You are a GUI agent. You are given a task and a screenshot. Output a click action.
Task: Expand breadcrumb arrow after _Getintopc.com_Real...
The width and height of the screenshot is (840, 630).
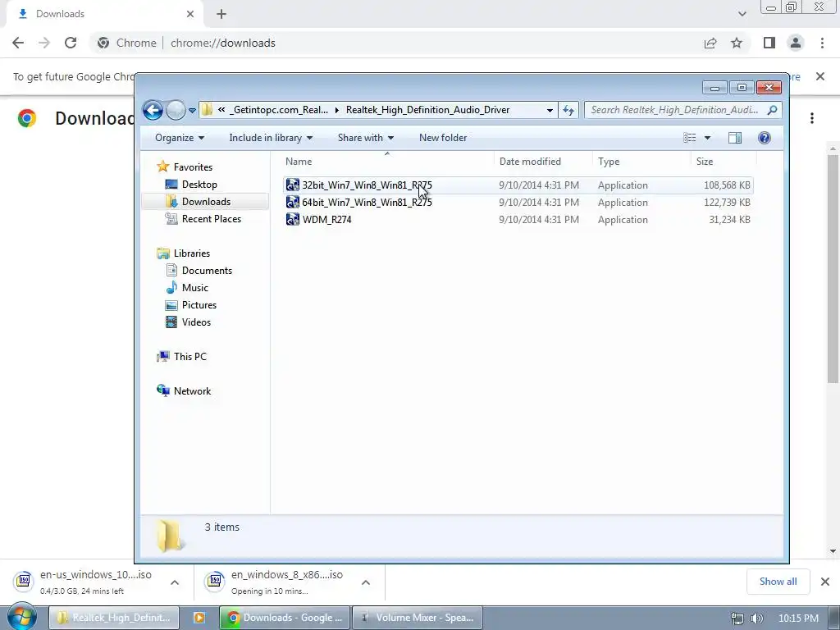tap(337, 110)
